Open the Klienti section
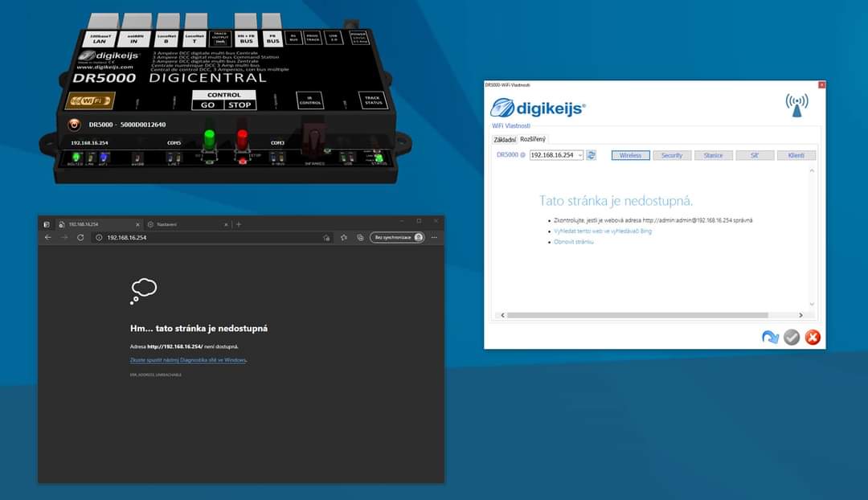This screenshot has height=500, width=868. point(796,155)
